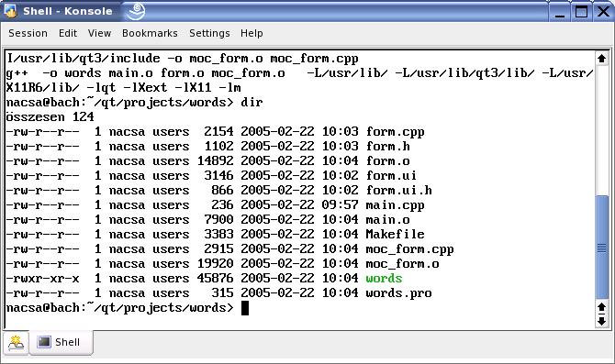Click the file size 45876

tap(216, 278)
